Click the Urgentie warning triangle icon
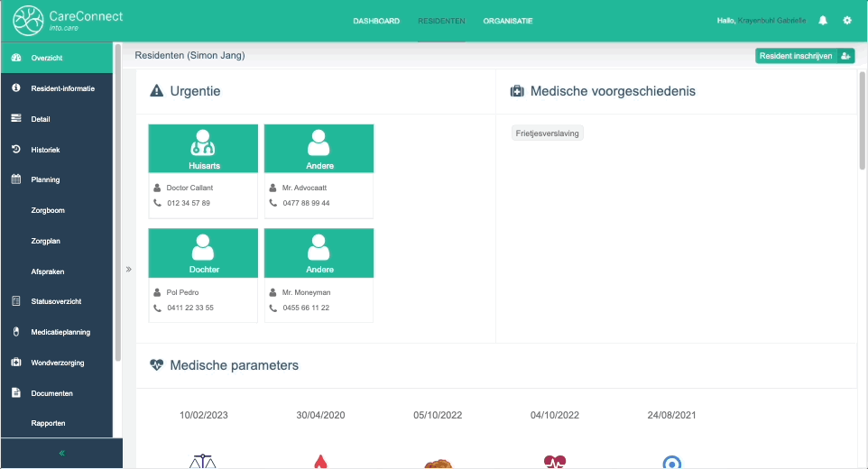868x469 pixels. tap(157, 91)
